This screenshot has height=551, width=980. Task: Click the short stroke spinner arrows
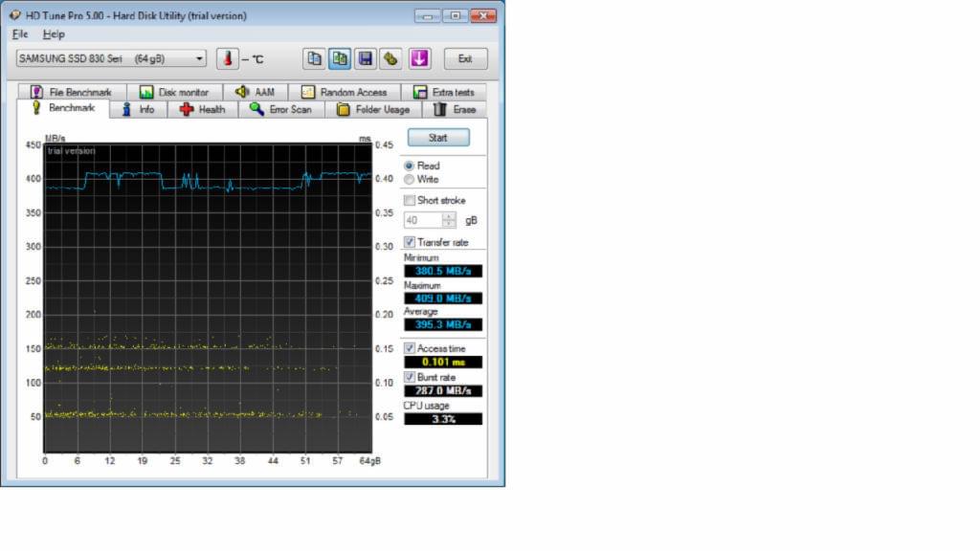[449, 220]
